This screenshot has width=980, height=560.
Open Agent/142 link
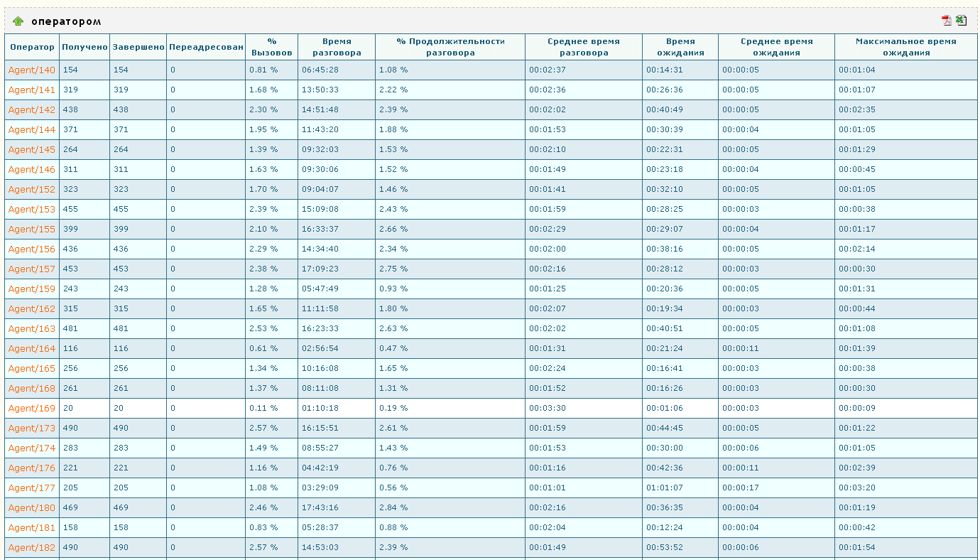31,109
